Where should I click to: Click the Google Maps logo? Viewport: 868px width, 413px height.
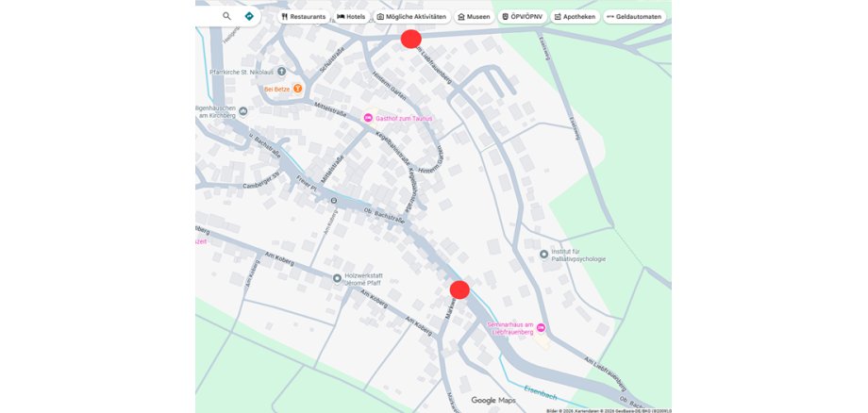click(494, 401)
